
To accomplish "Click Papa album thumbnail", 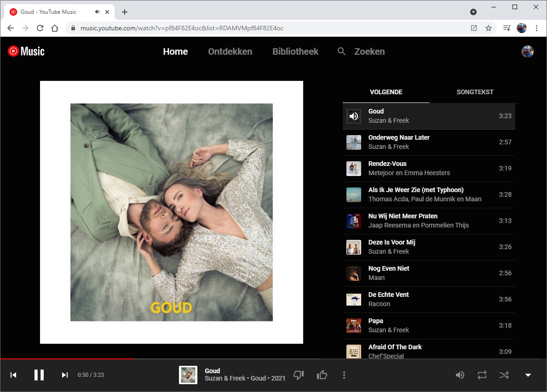I will [x=353, y=325].
